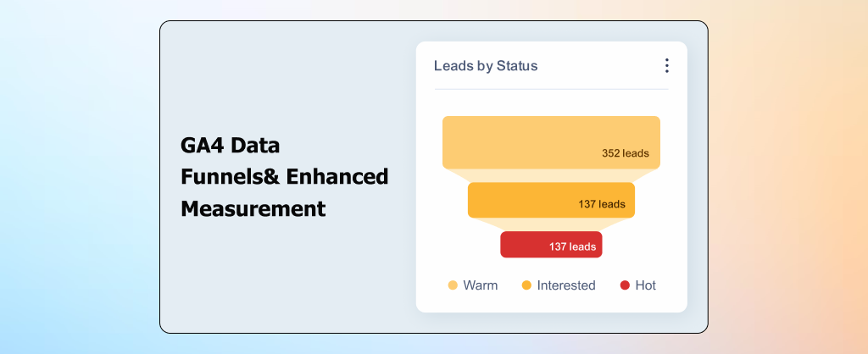The image size is (868, 354).
Task: Click light connector between Interested and Hot
Action: coord(551,224)
